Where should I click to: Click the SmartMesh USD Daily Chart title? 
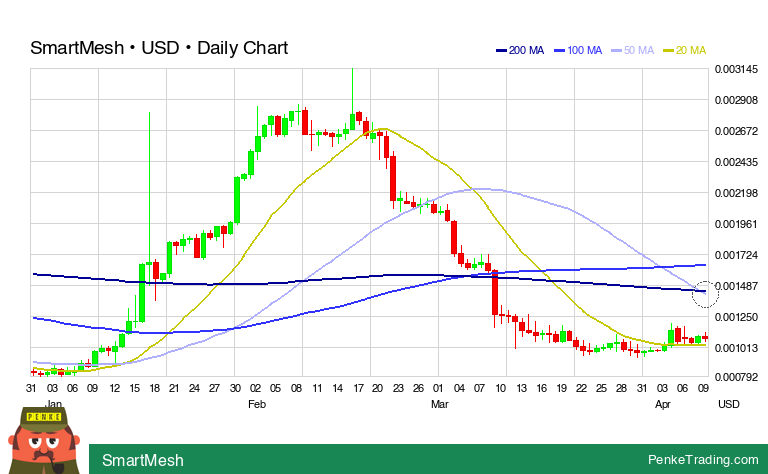[x=159, y=48]
